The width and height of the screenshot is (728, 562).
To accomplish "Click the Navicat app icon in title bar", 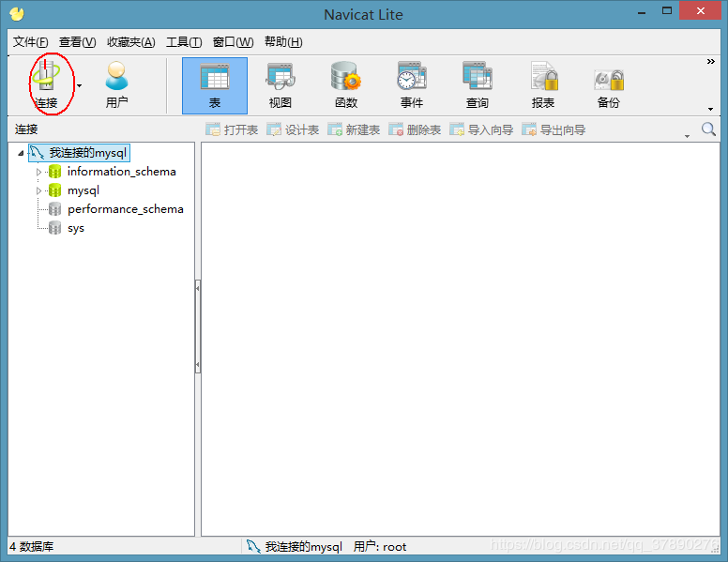I will [17, 14].
